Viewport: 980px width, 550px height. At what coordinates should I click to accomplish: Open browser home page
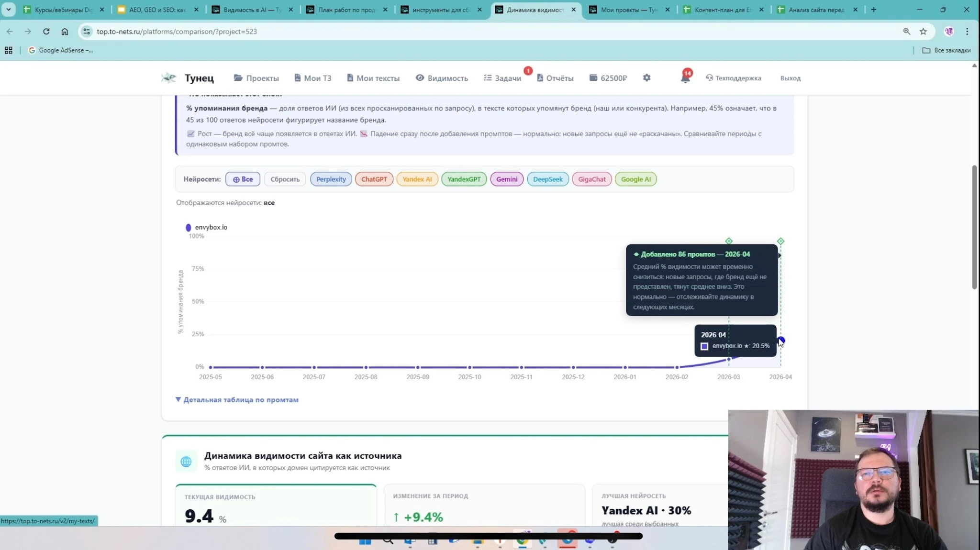click(65, 32)
